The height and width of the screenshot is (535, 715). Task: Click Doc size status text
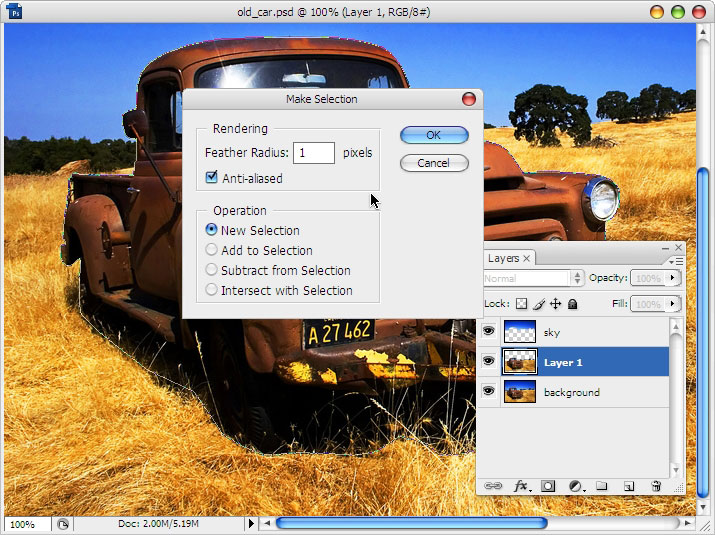158,524
